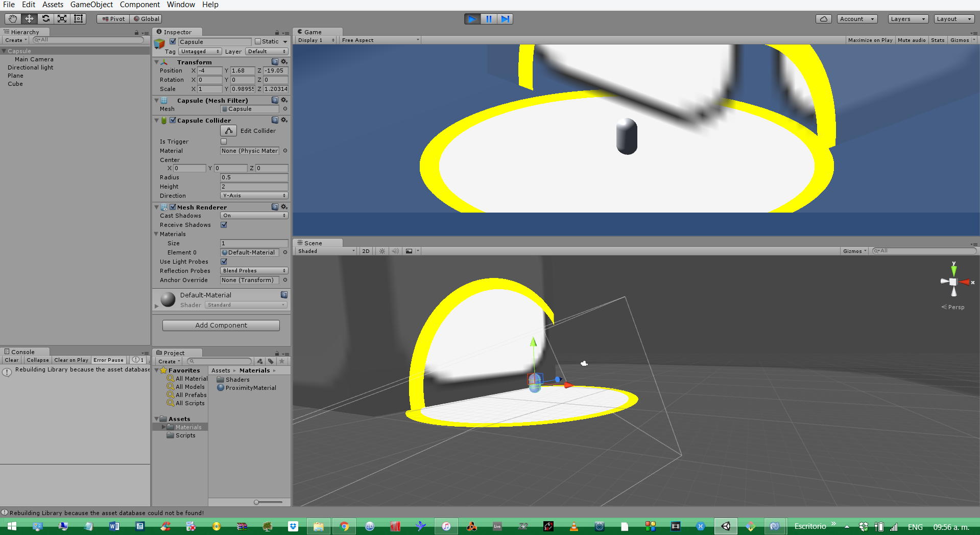Screen dimensions: 980x535
Task: Open Shaded draw mode dropdown
Action: pos(326,251)
